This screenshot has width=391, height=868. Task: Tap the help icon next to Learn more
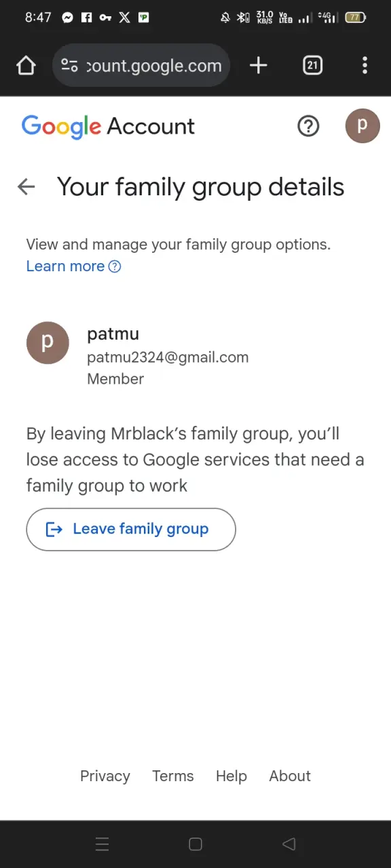coord(115,267)
